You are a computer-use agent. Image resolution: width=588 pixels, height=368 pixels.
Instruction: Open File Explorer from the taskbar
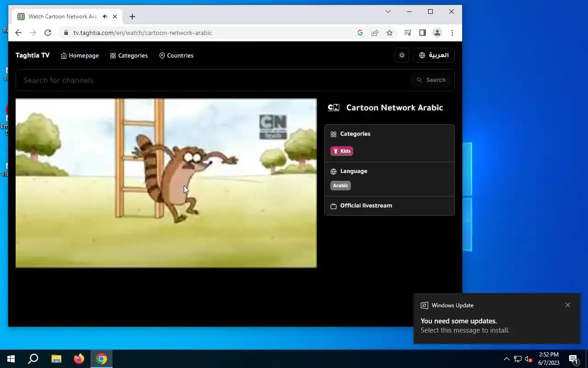(56, 359)
